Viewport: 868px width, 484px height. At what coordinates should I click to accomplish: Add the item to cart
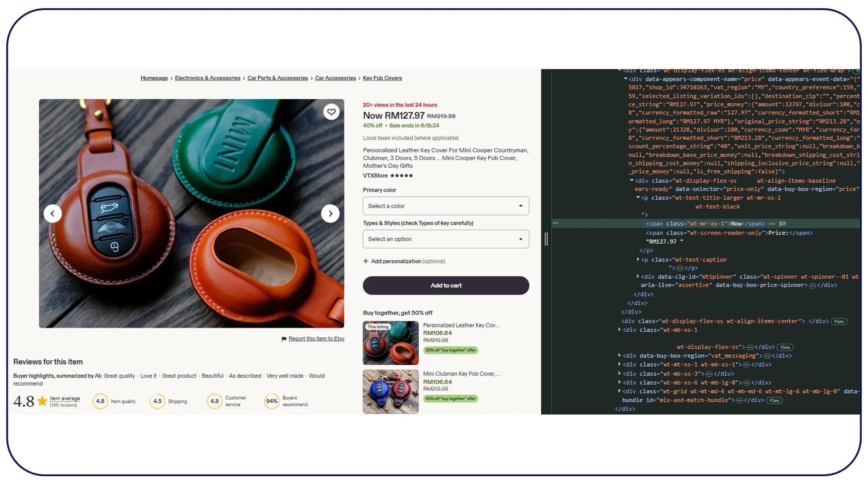pos(446,285)
